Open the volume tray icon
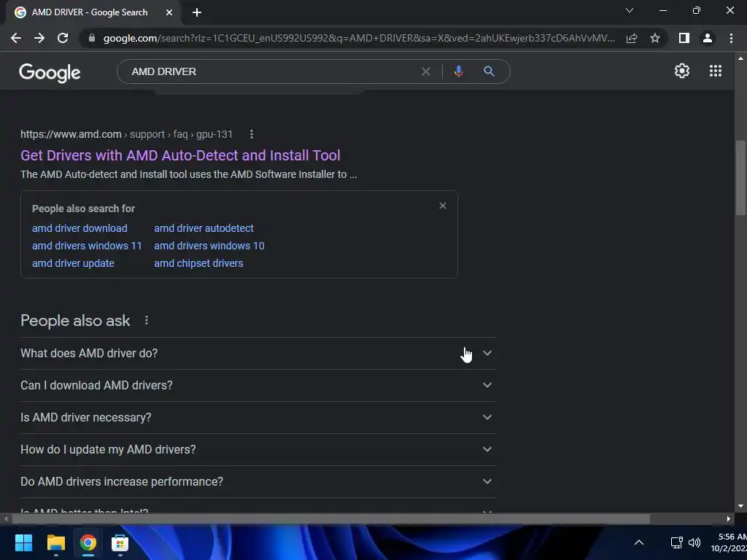 [694, 542]
